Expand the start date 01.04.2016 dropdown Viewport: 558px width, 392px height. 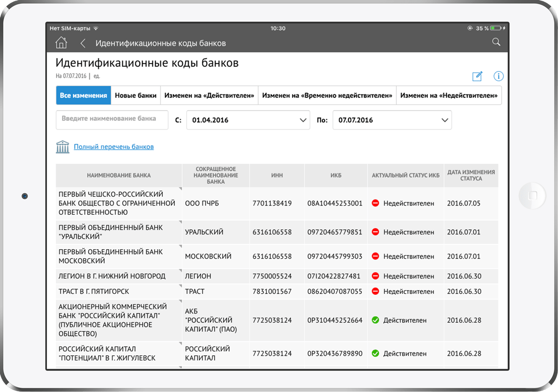(303, 120)
